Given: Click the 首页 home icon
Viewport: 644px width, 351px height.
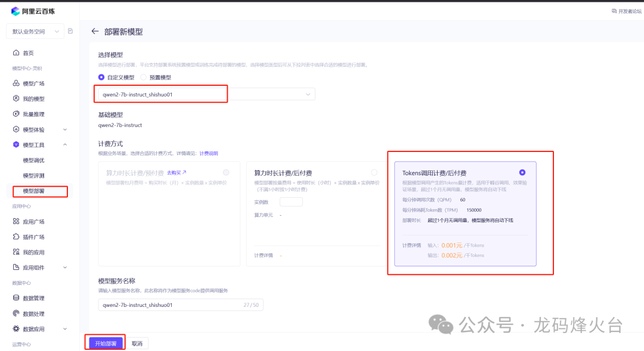Looking at the screenshot, I should click(x=16, y=52).
